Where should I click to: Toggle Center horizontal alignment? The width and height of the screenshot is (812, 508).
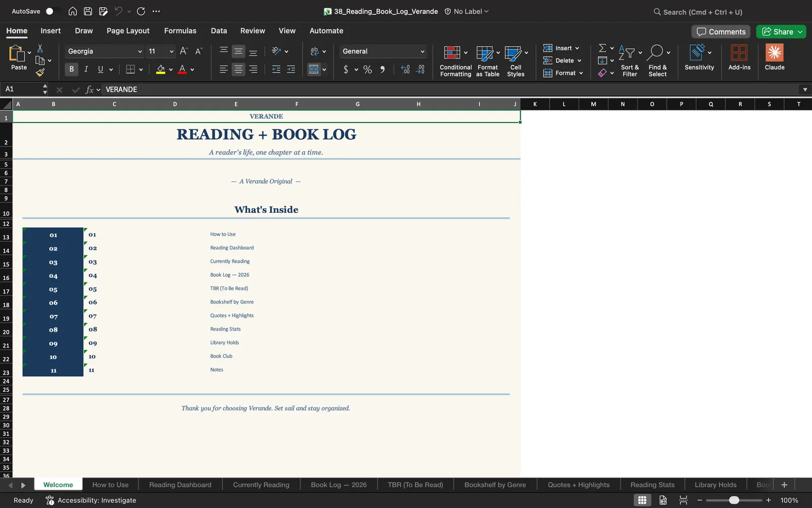238,69
